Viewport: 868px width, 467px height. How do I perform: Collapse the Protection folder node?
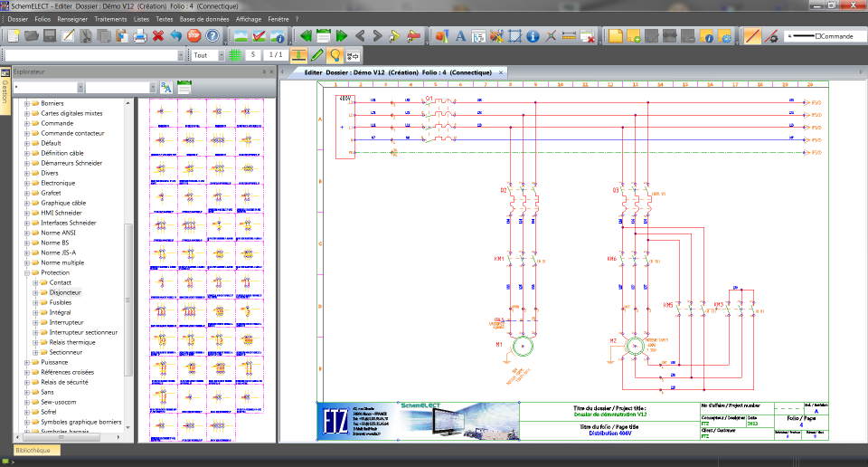(27, 272)
